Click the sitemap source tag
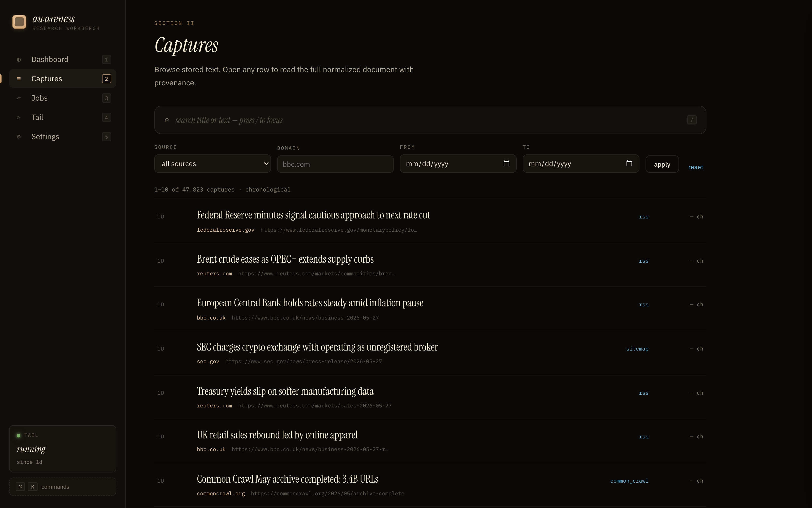812x508 pixels. (637, 349)
